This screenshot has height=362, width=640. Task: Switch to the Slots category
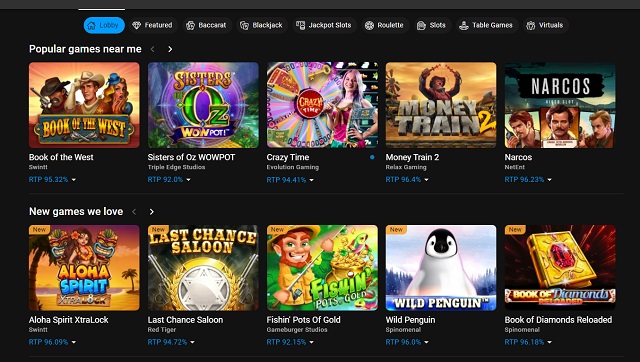[431, 25]
